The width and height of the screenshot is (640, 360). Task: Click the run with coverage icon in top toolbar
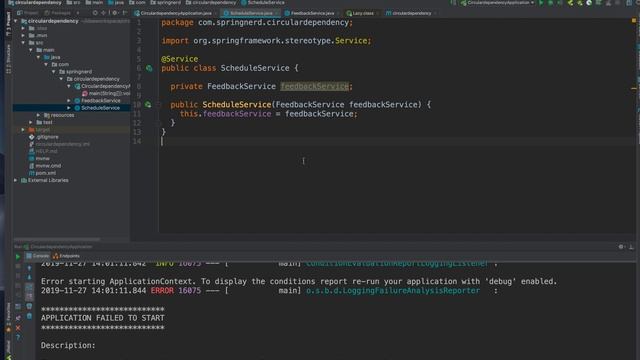click(x=559, y=3)
